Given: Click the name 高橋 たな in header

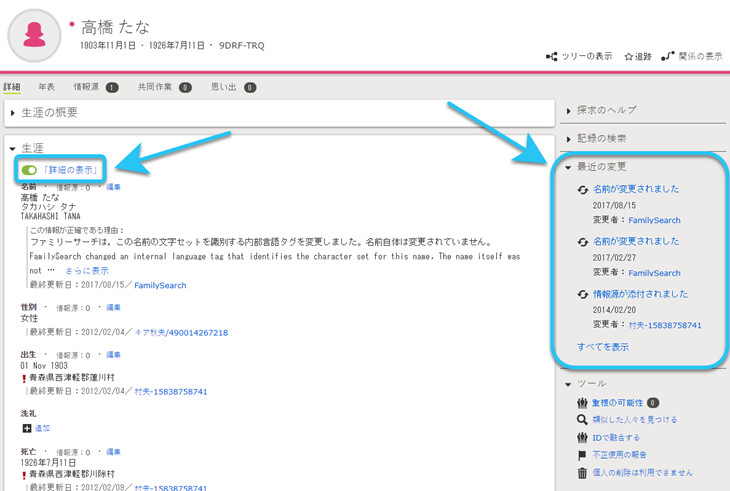Looking at the screenshot, I should click(115, 27).
